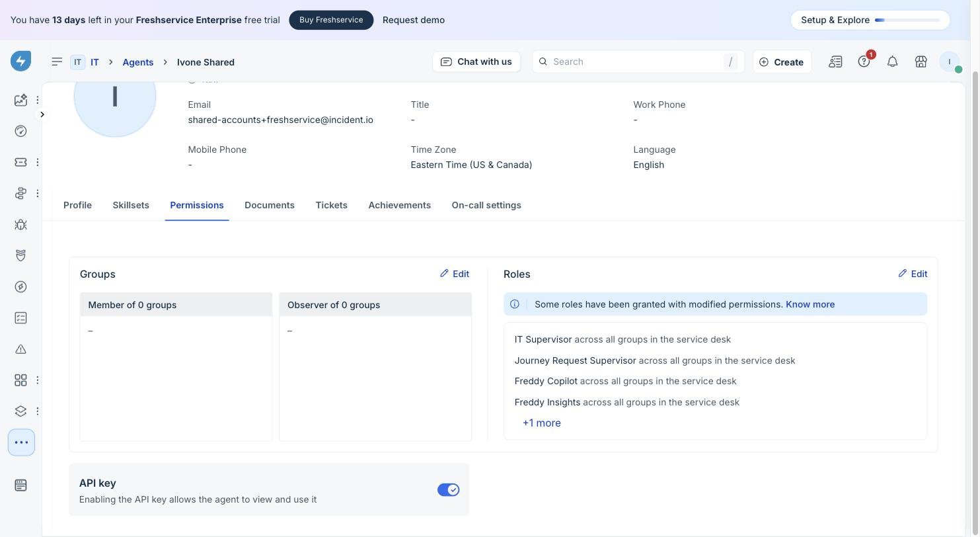The width and height of the screenshot is (980, 537).
Task: Open the IT workspace switcher
Action: click(x=85, y=62)
